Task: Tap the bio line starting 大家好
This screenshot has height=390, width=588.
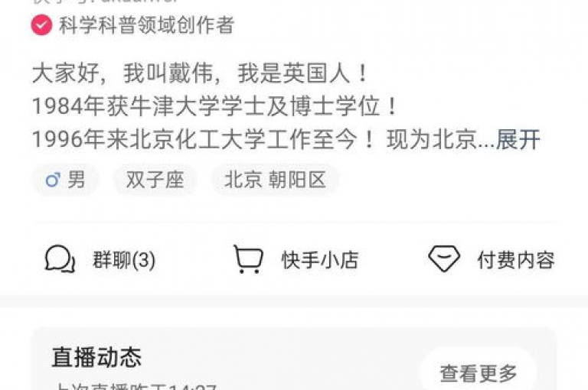Action: (201, 73)
